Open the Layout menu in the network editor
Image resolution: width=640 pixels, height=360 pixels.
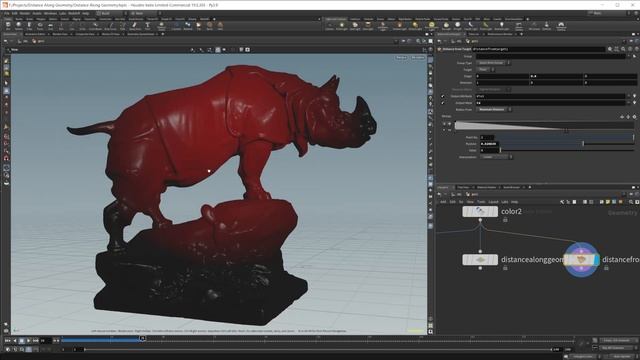click(493, 202)
